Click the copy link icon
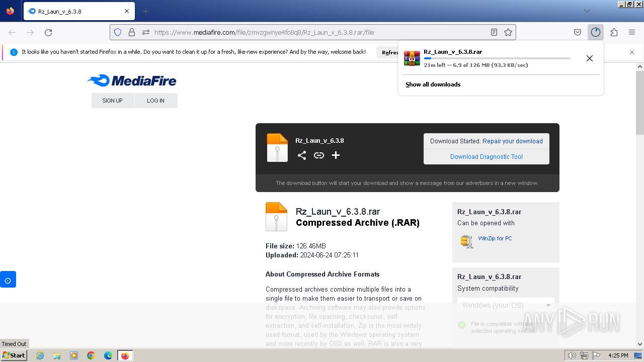Viewport: 644px width, 362px height. pyautogui.click(x=319, y=155)
